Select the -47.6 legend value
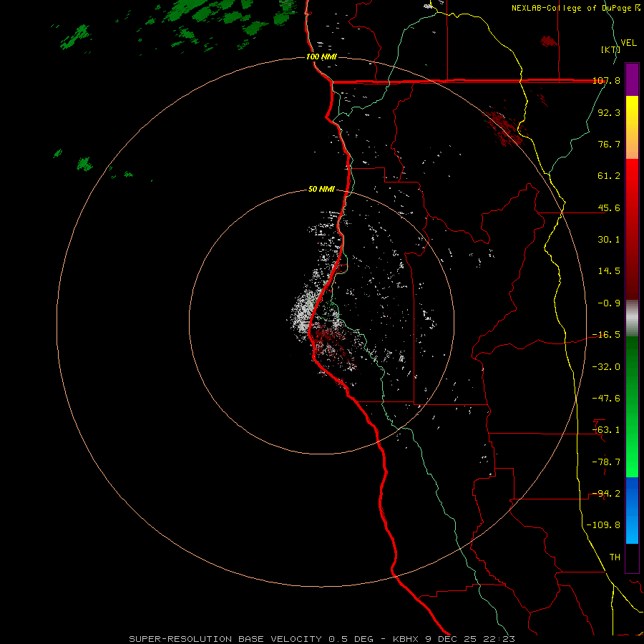This screenshot has width=644, height=644. click(x=606, y=399)
